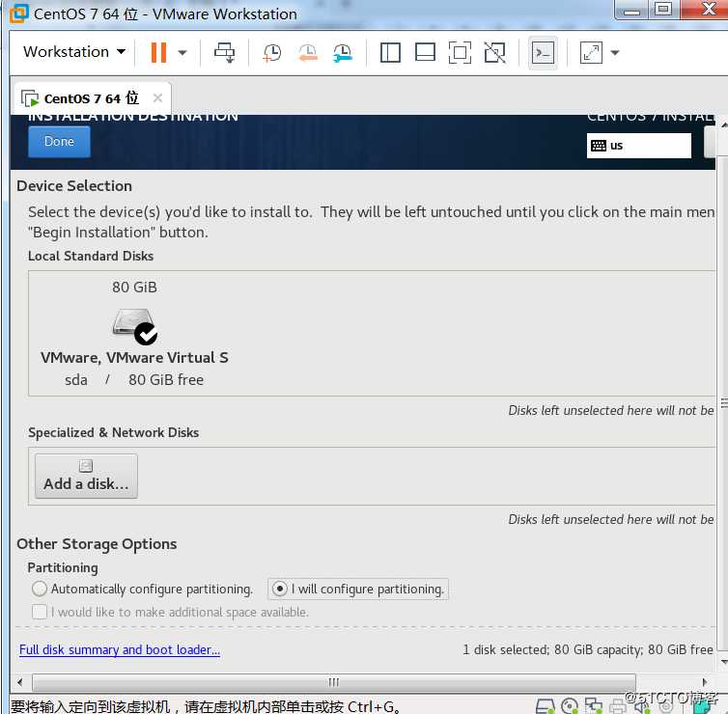Open the power options dropdown arrow
728x714 pixels.
(182, 52)
